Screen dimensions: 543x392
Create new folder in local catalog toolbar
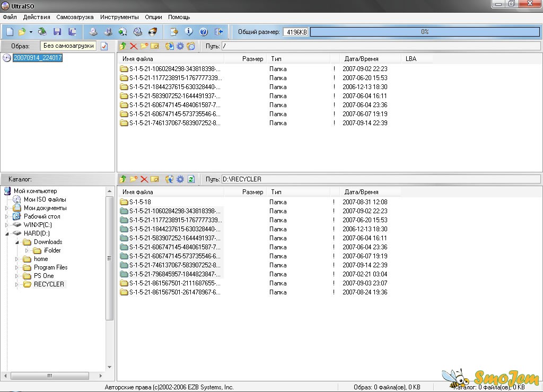pos(134,179)
